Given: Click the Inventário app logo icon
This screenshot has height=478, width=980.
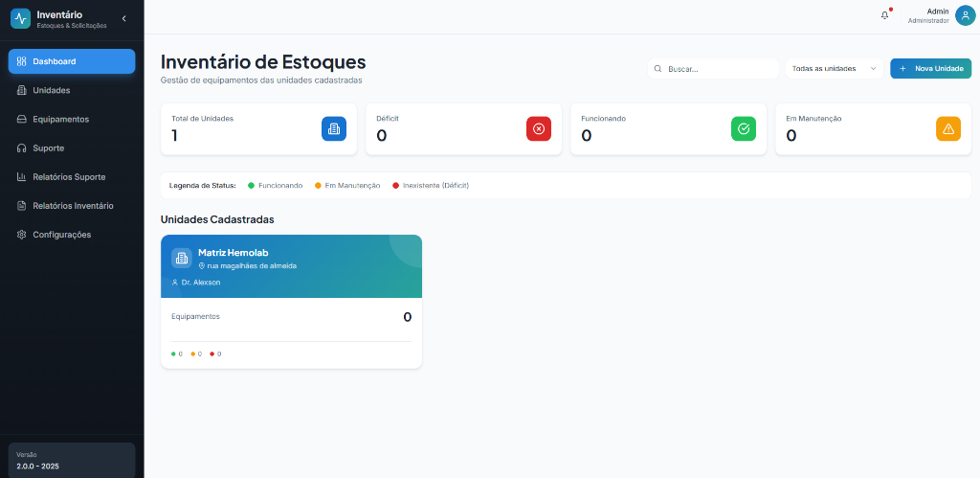Looking at the screenshot, I should [20, 18].
